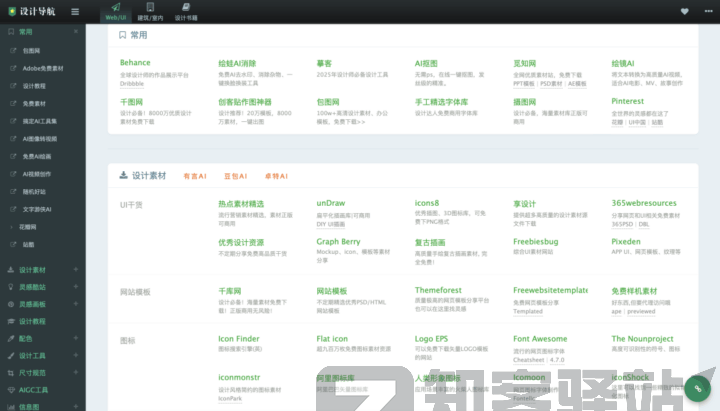Select the orange 有言AI tab
Image resolution: width=720 pixels, height=411 pixels.
pos(195,176)
